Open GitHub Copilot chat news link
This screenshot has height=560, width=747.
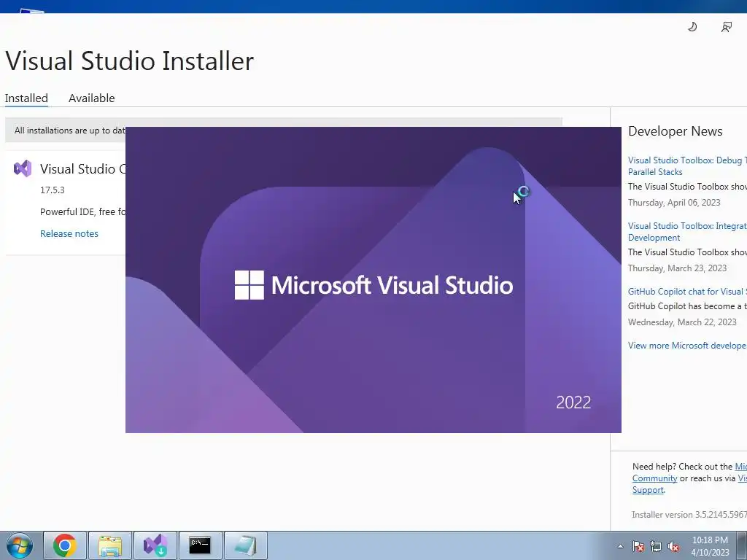point(687,292)
